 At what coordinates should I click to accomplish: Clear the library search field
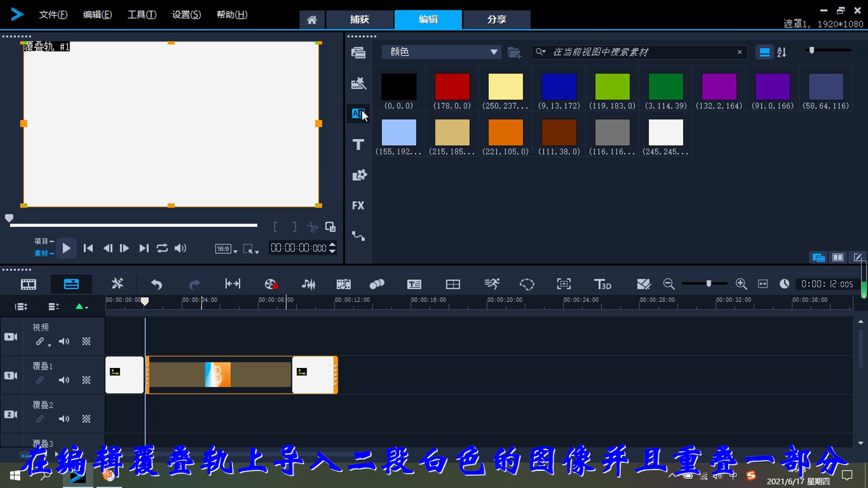tap(740, 52)
